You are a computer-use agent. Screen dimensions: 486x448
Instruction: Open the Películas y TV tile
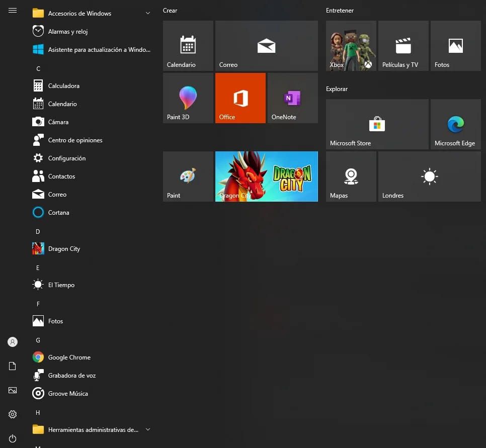coord(403,46)
